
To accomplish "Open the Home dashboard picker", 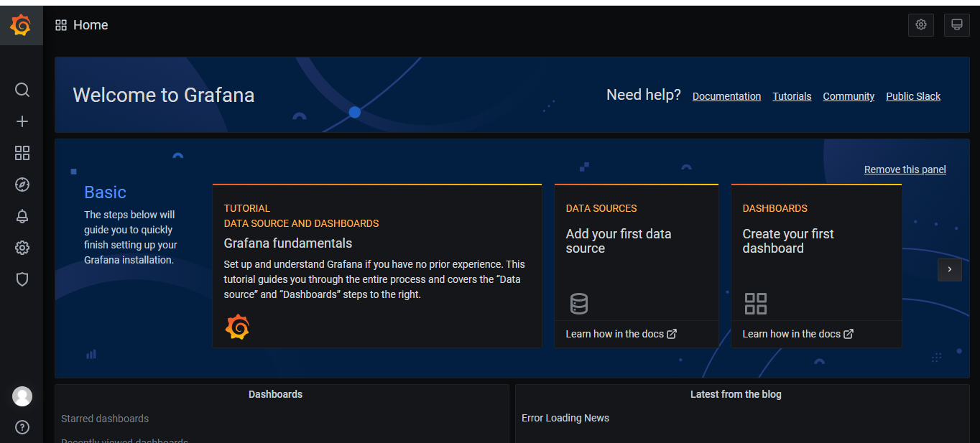I will [x=91, y=25].
